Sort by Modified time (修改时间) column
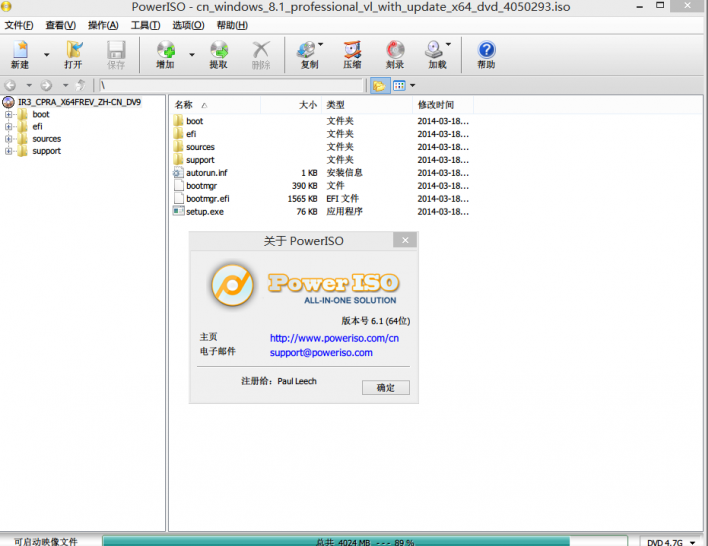708x546 pixels. coord(443,105)
